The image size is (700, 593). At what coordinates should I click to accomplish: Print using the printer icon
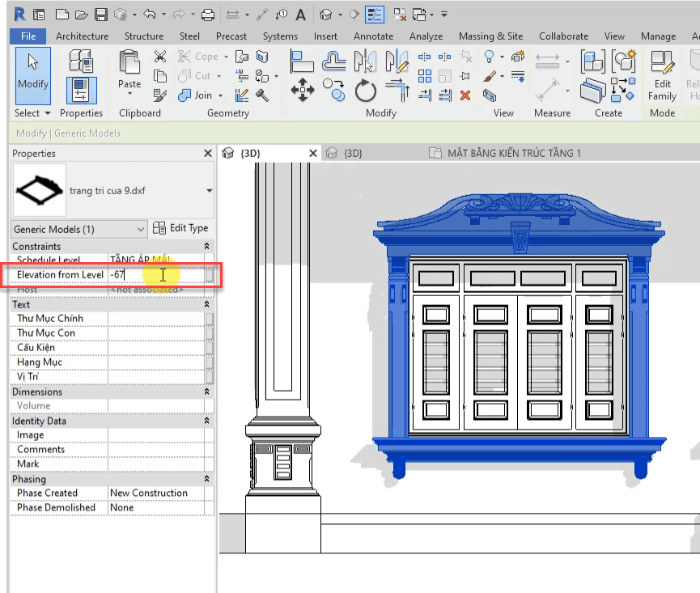click(208, 15)
